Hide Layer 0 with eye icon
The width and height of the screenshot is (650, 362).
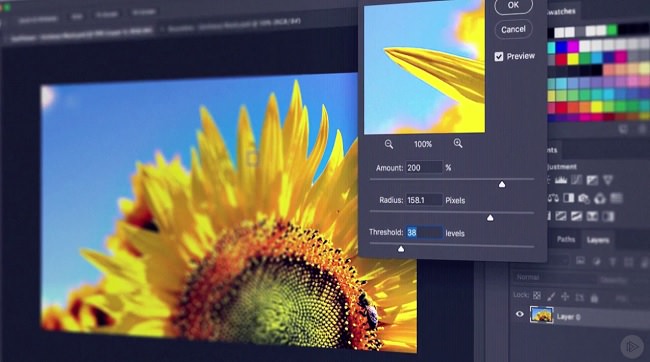point(519,314)
